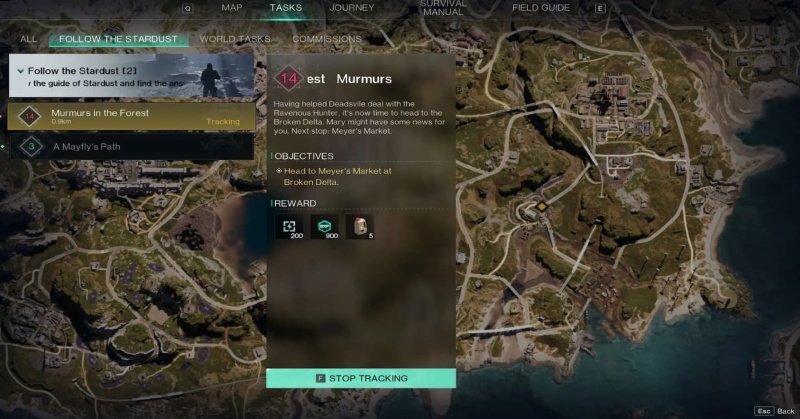800x419 pixels.
Task: Select the 900 currency reward icon
Action: pyautogui.click(x=324, y=227)
